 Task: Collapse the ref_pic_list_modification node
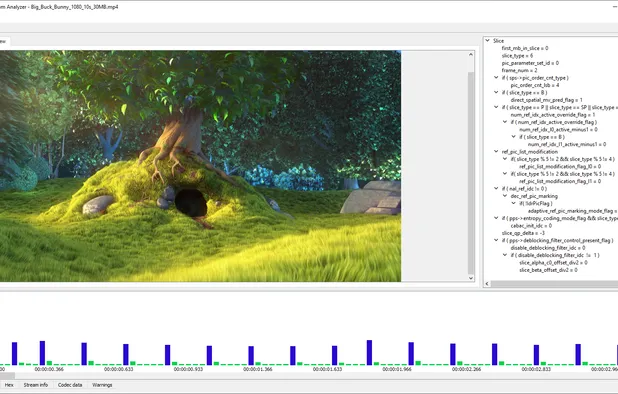click(496, 152)
